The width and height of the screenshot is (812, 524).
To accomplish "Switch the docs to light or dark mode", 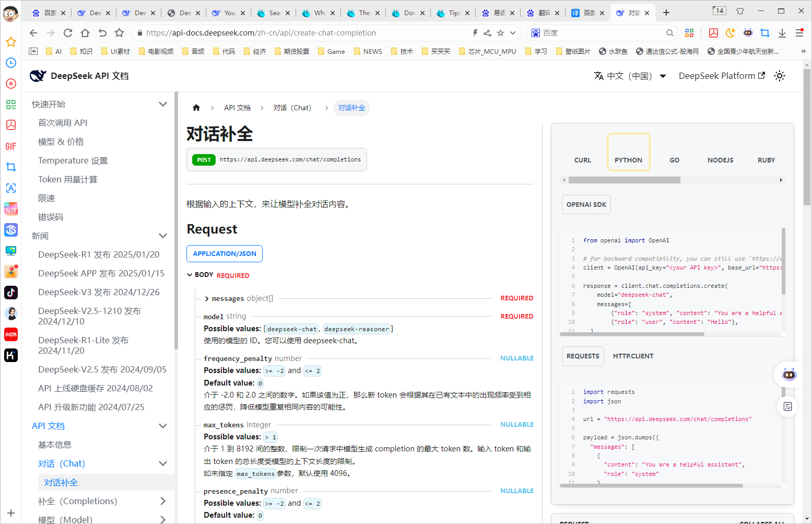I will tap(780, 76).
